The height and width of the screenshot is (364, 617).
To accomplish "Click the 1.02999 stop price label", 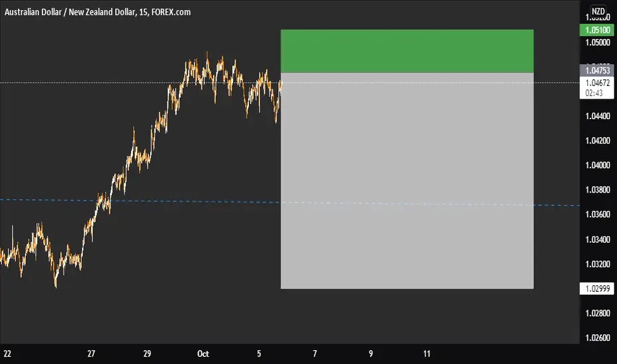I will coord(597,289).
